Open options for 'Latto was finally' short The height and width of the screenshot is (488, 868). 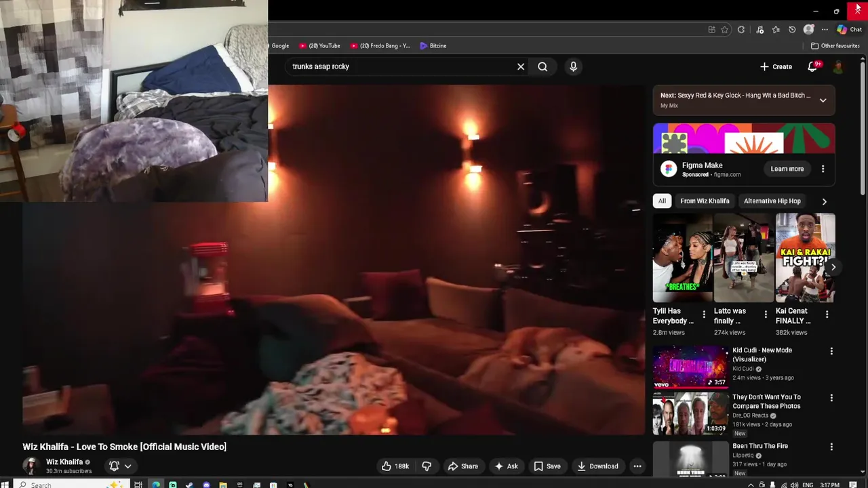click(766, 314)
